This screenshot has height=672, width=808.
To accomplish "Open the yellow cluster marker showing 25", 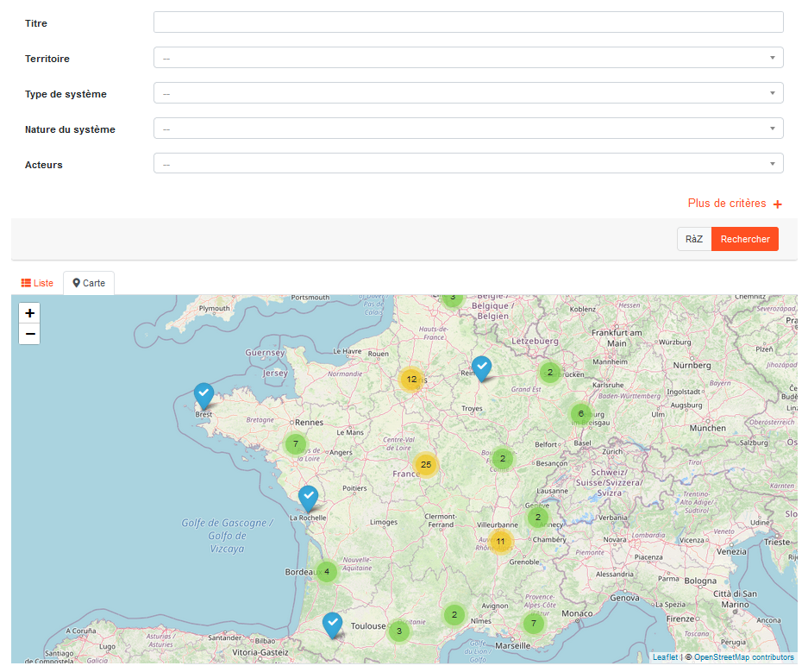I will coord(425,465).
